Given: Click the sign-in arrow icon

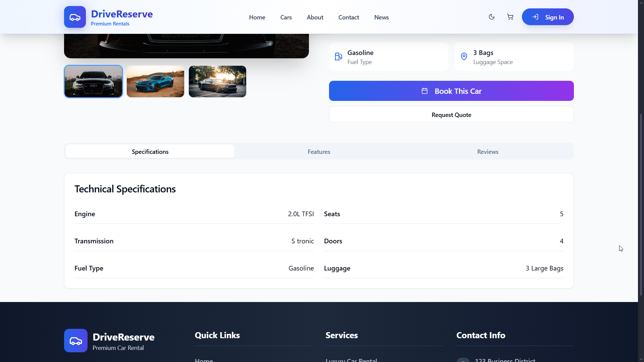Looking at the screenshot, I should click(536, 17).
